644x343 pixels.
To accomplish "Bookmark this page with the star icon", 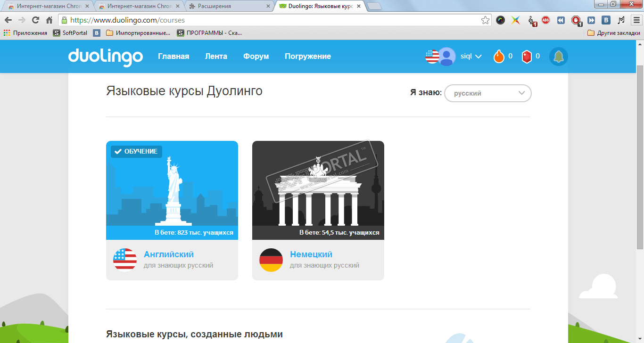I will 485,20.
